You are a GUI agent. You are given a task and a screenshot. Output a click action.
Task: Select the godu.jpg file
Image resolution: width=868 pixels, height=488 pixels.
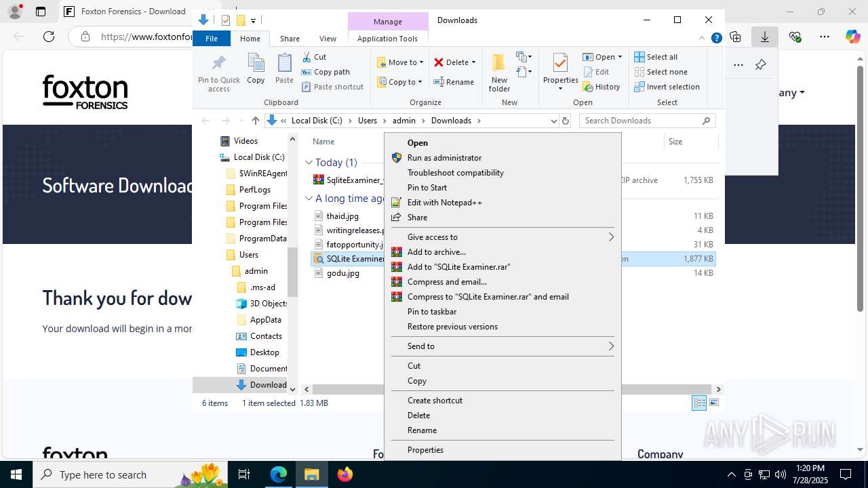tap(342, 273)
